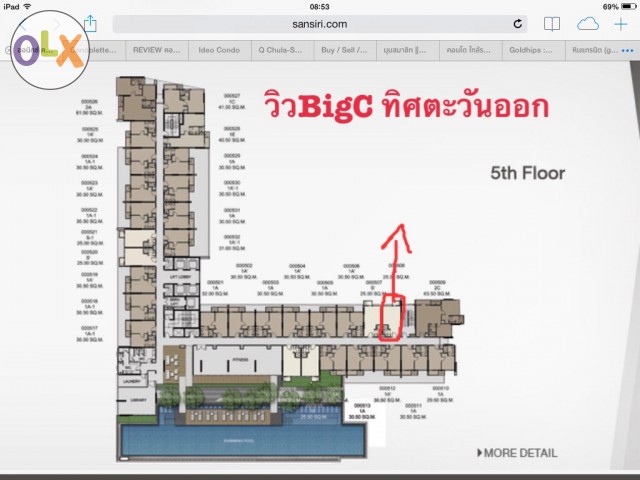Open the Q Chula-S... tab
The image size is (640, 480).
[281, 49]
